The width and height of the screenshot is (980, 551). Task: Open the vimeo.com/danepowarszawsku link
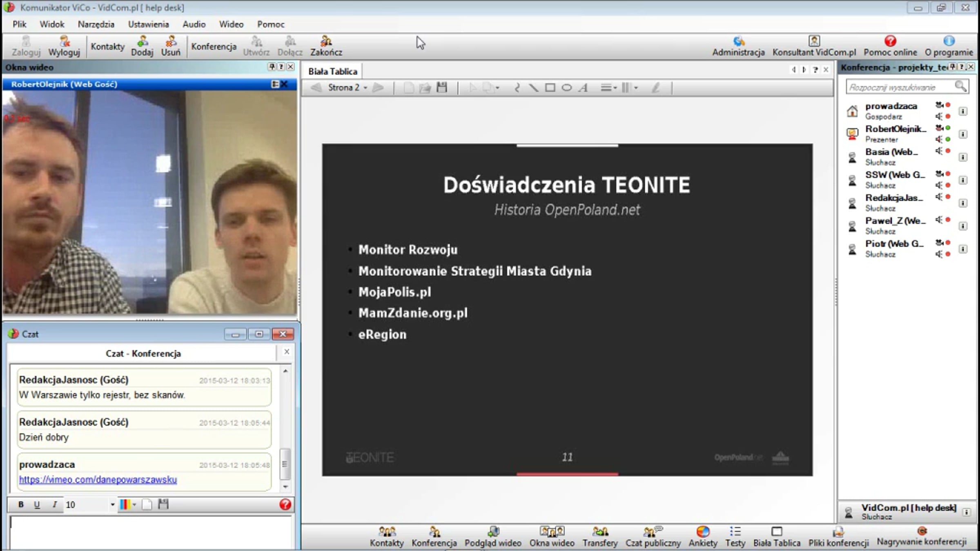98,480
